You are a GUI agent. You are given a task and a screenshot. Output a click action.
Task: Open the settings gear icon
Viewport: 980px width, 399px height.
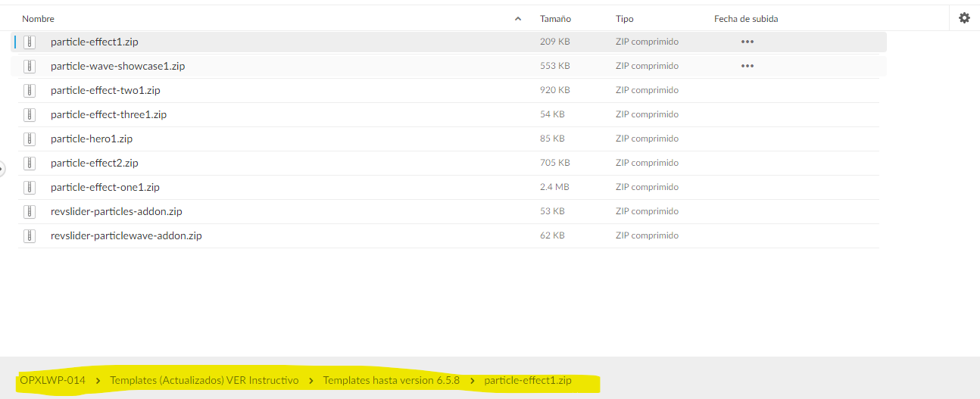tap(964, 18)
